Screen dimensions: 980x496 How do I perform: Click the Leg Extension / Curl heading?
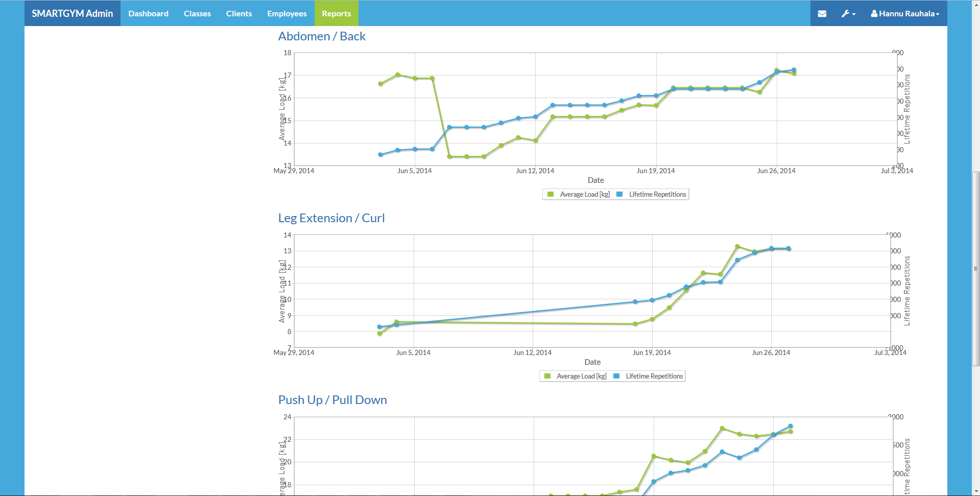pos(331,218)
